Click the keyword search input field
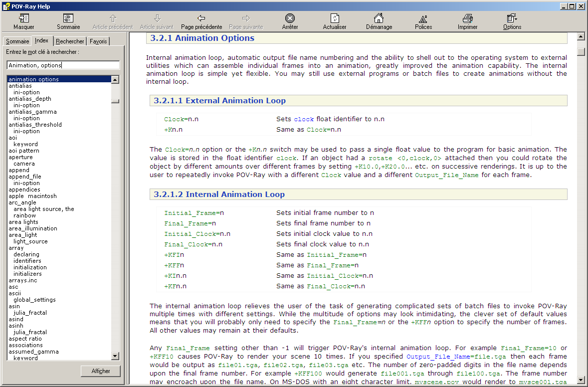Viewport: 588px width, 387px height. pyautogui.click(x=63, y=65)
